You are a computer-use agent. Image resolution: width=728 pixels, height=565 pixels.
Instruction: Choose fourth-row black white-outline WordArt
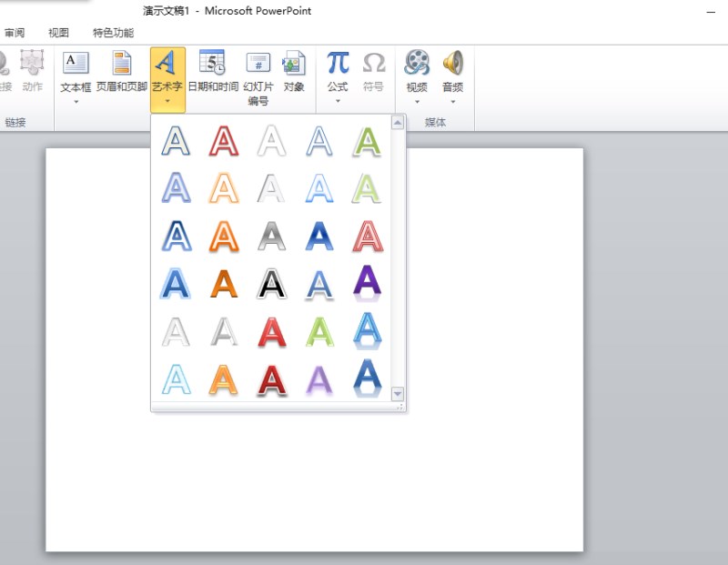(271, 284)
